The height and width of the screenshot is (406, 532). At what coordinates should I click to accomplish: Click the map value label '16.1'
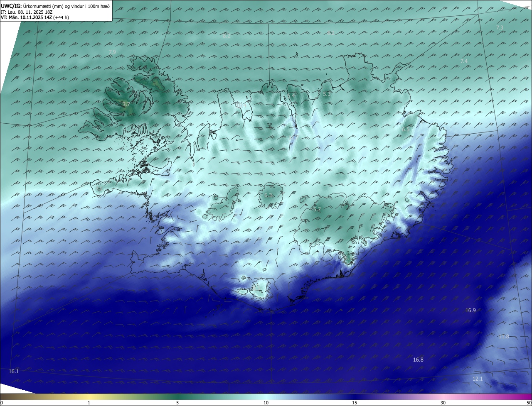tap(14, 371)
